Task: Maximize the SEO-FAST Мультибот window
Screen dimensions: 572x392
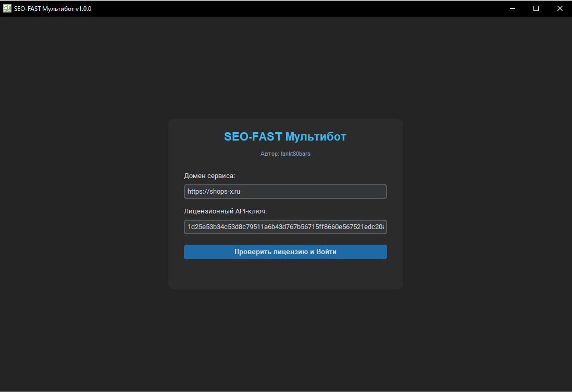Action: [536, 8]
